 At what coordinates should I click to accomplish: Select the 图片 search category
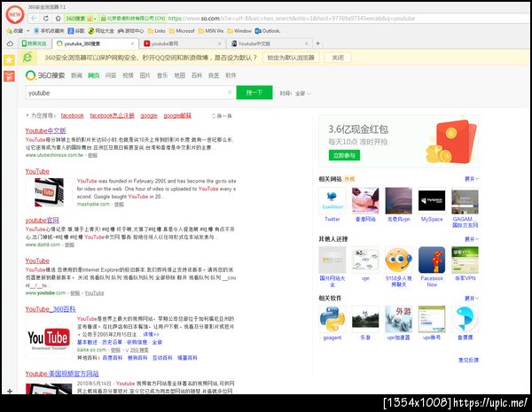(145, 75)
